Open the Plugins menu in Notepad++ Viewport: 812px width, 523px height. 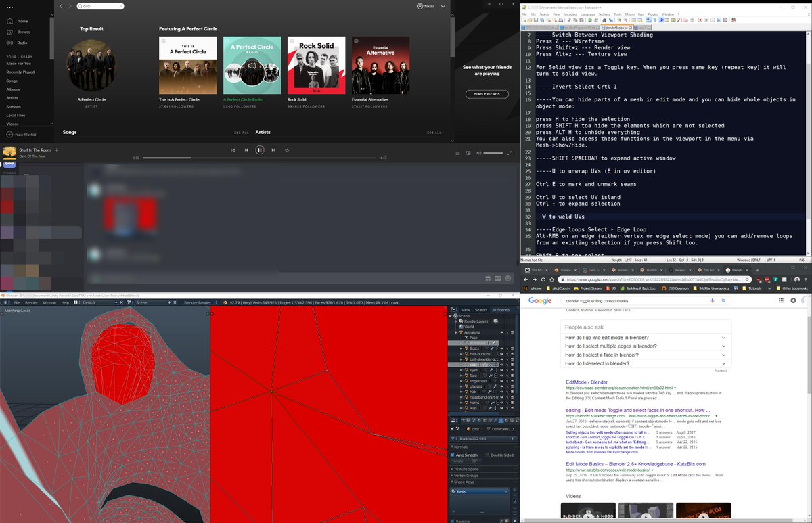(652, 14)
